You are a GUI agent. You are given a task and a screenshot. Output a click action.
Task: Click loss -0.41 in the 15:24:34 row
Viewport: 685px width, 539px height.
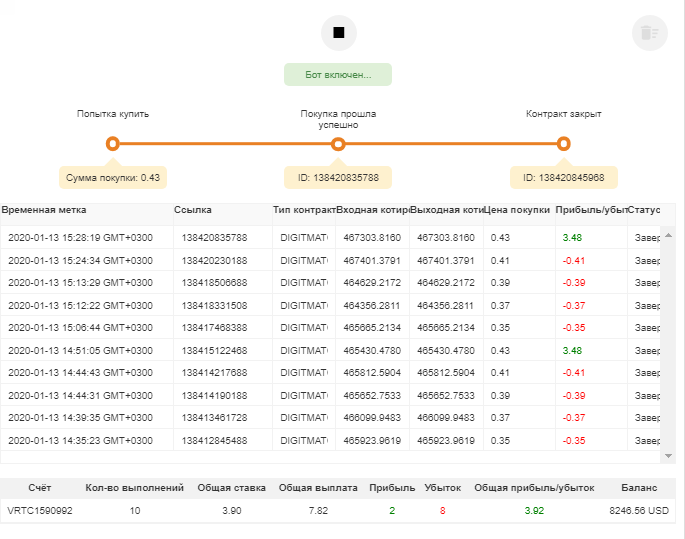coord(574,260)
